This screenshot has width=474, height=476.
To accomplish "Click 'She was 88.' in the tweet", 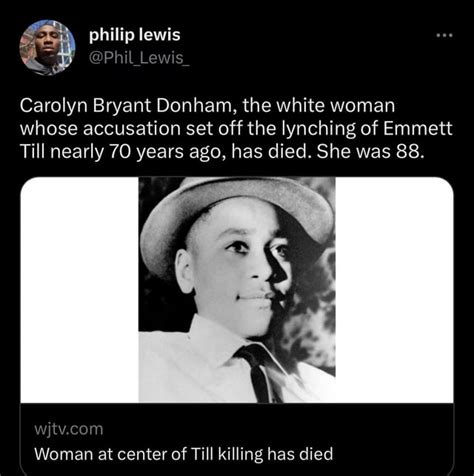I will pyautogui.click(x=371, y=152).
